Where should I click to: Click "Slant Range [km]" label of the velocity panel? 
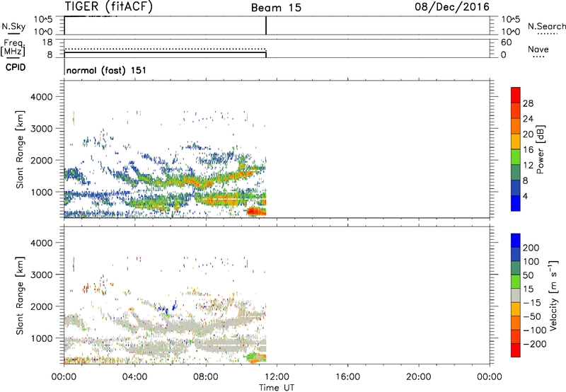coord(20,295)
